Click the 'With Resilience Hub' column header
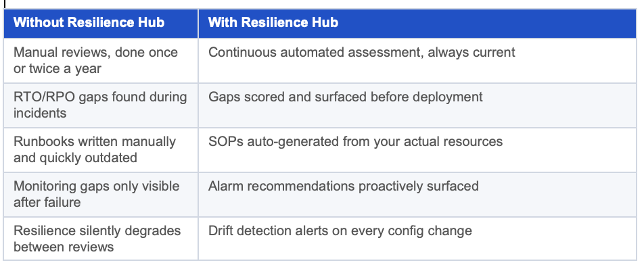The width and height of the screenshot is (644, 269). [417, 24]
